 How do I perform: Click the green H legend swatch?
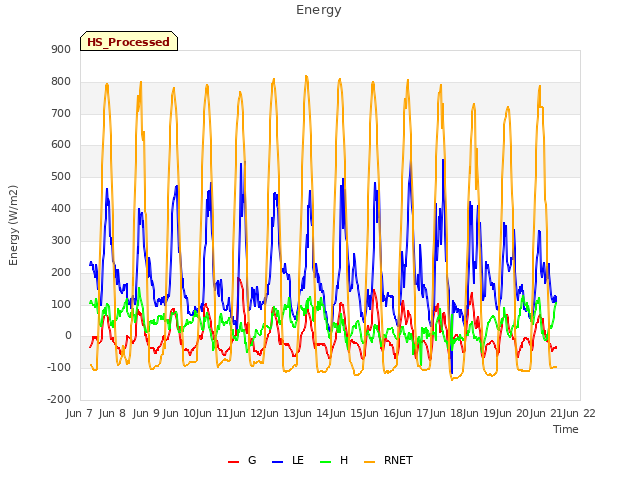[x=325, y=462]
